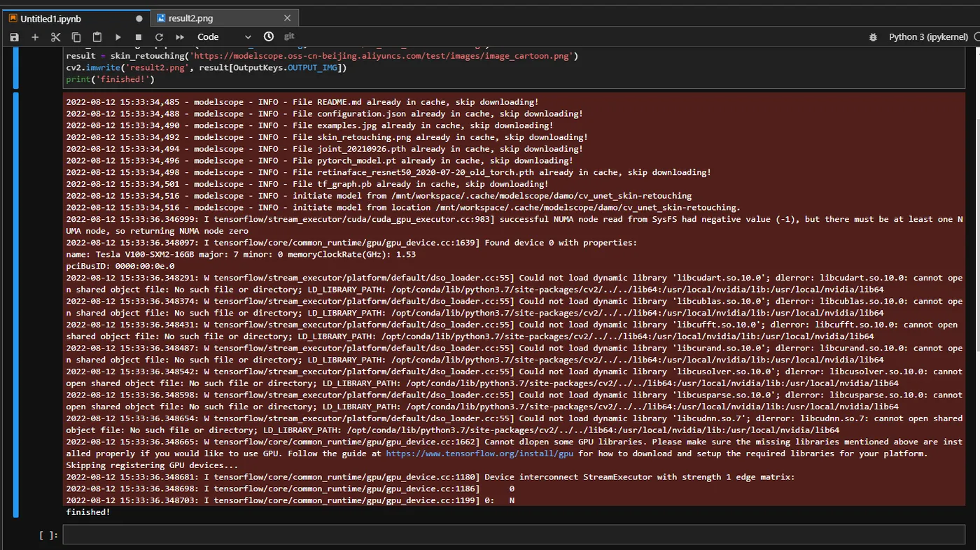Click the configuration.json log line
The height and width of the screenshot is (550, 980).
(x=324, y=114)
